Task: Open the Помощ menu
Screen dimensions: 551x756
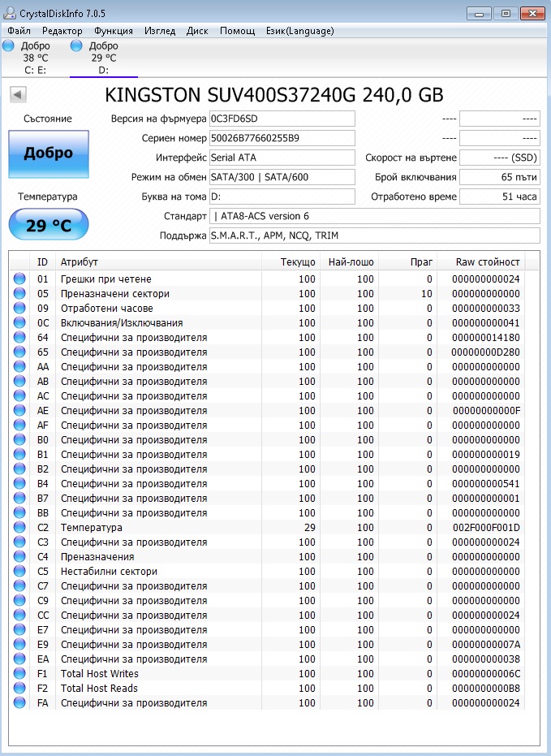Action: click(238, 31)
